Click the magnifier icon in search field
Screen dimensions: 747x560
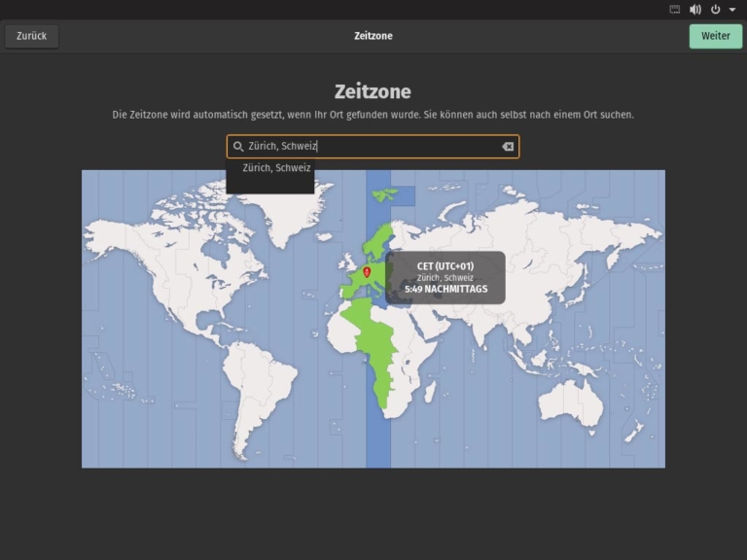coord(238,147)
